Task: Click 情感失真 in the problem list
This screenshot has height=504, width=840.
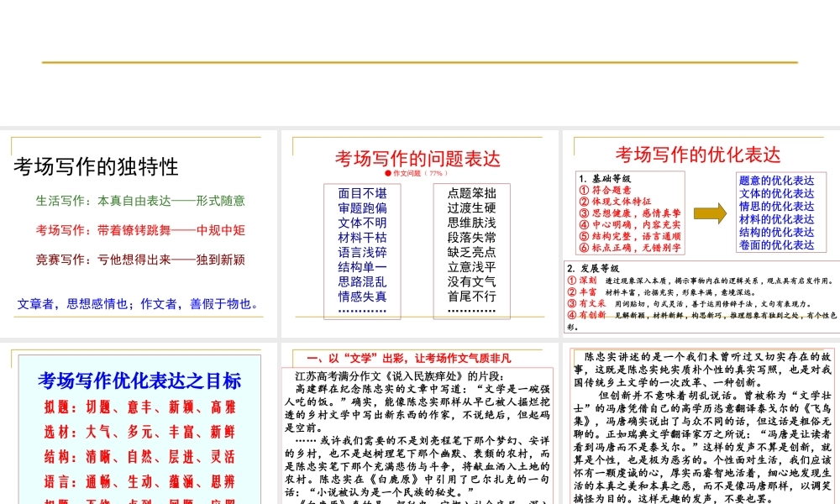Action: [x=362, y=297]
